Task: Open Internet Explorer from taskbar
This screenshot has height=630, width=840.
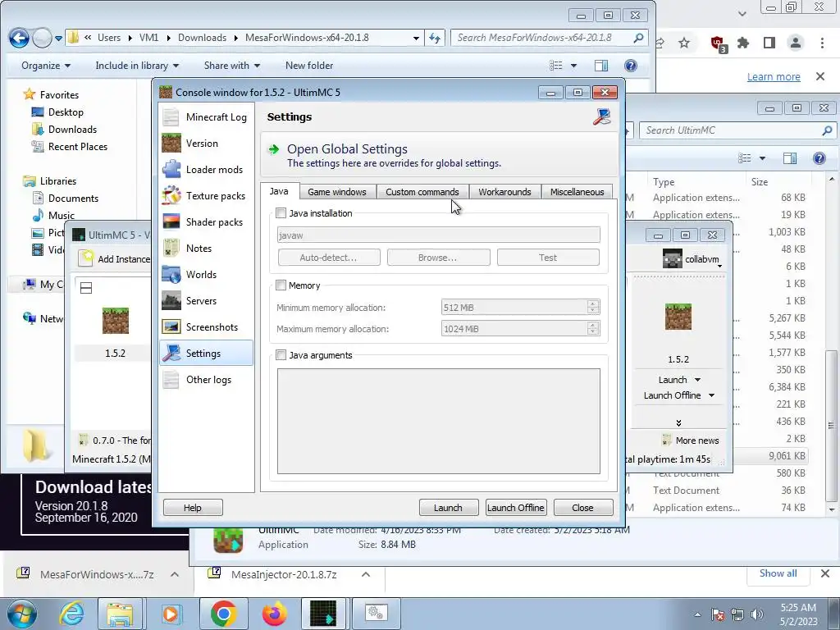Action: coord(72,614)
